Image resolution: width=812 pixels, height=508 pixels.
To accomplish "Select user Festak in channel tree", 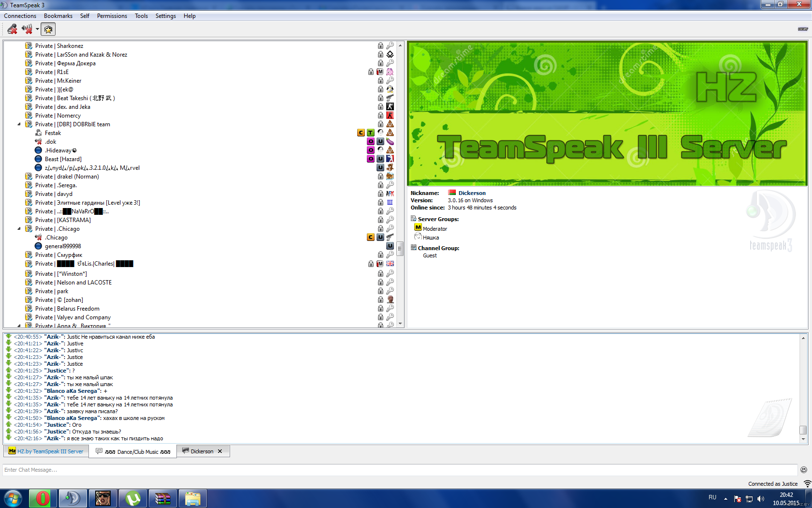I will tap(53, 133).
